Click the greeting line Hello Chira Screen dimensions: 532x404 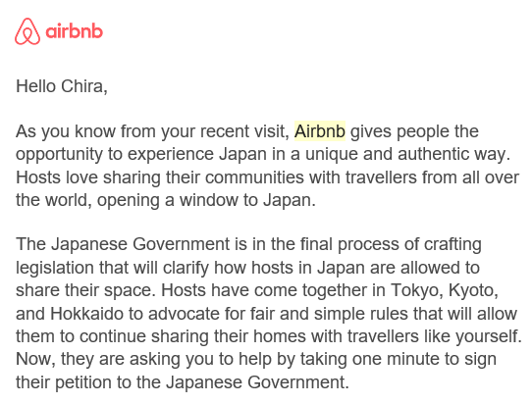point(62,86)
